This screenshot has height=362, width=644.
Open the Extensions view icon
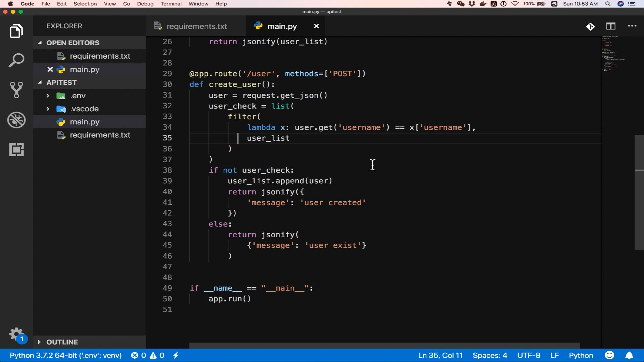coord(16,149)
